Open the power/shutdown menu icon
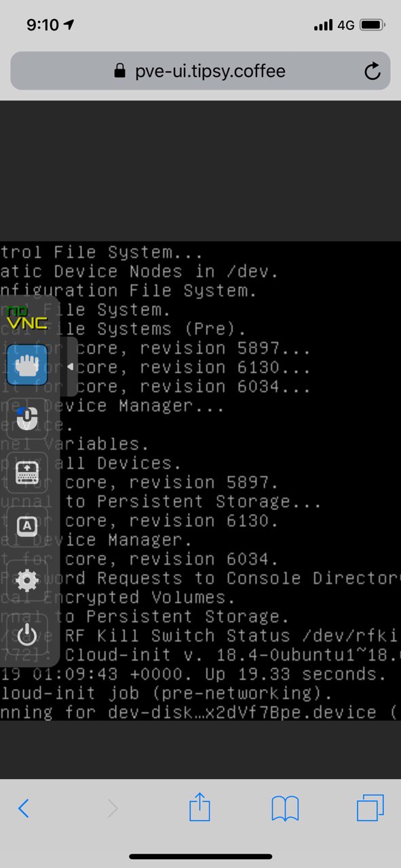This screenshot has height=868, width=401. pos(27,635)
